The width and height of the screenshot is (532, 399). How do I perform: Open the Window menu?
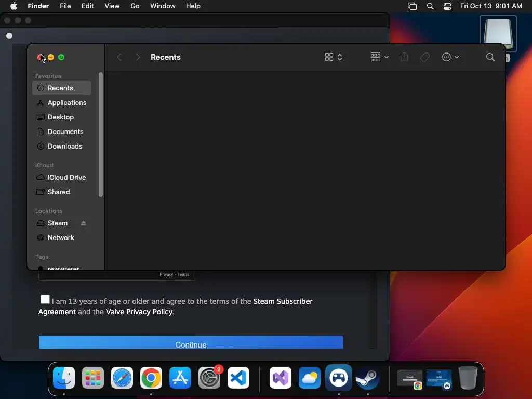(163, 6)
